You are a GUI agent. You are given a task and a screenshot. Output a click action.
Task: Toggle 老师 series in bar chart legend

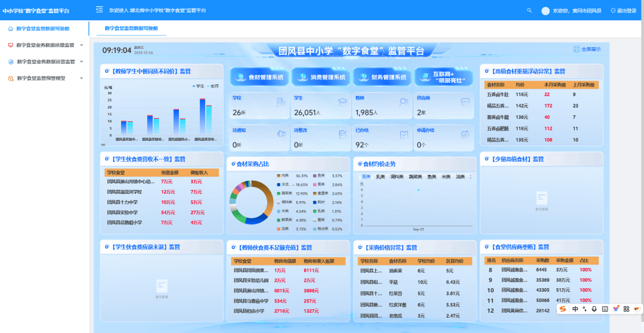coord(212,86)
